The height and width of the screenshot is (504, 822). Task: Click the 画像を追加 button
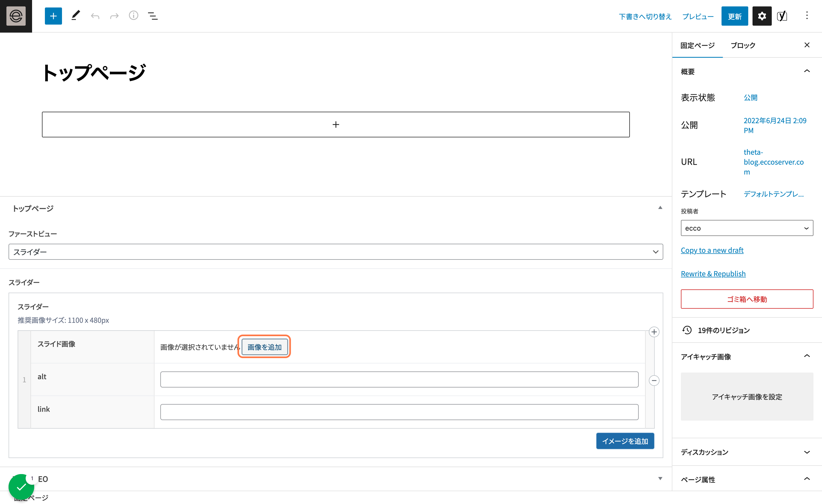click(265, 347)
